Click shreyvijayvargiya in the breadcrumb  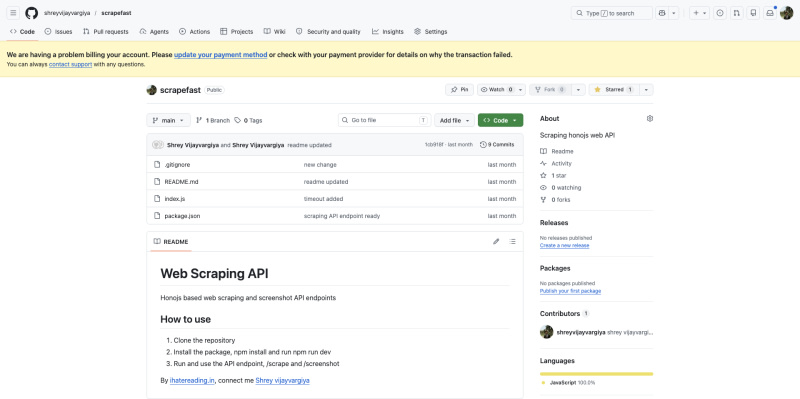pyautogui.click(x=67, y=13)
